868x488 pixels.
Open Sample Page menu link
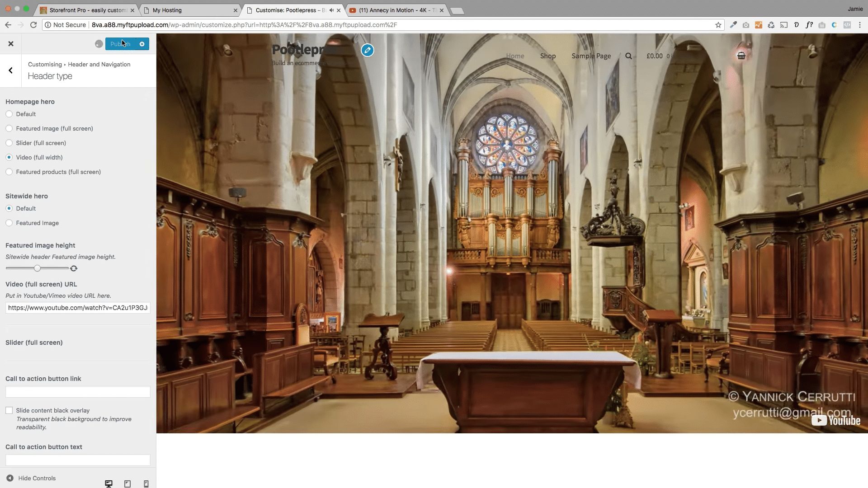[591, 56]
